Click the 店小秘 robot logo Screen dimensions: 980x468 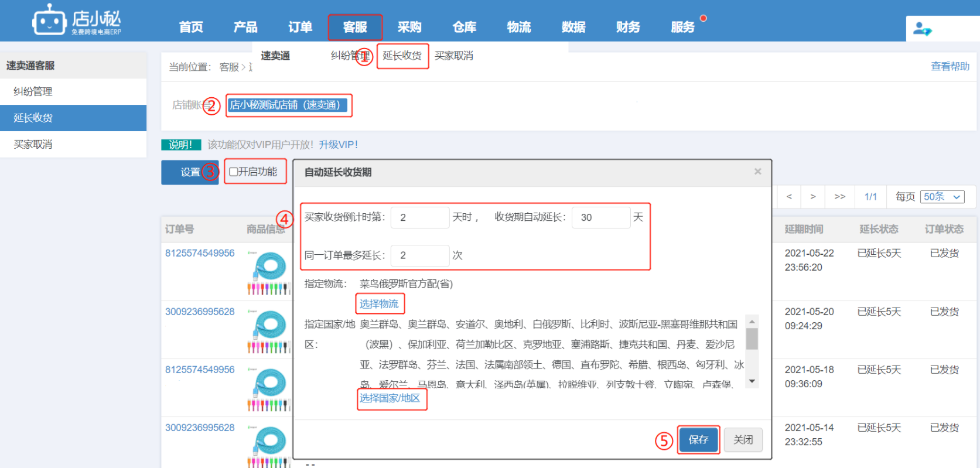49,21
